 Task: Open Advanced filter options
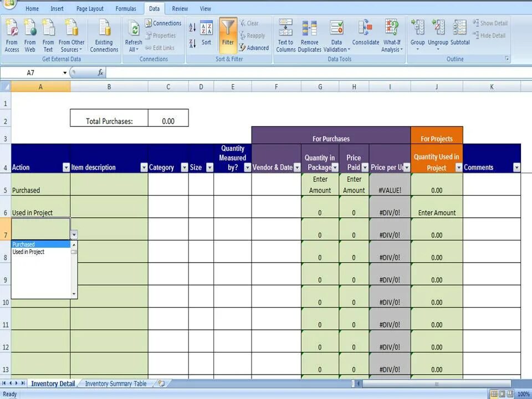254,48
